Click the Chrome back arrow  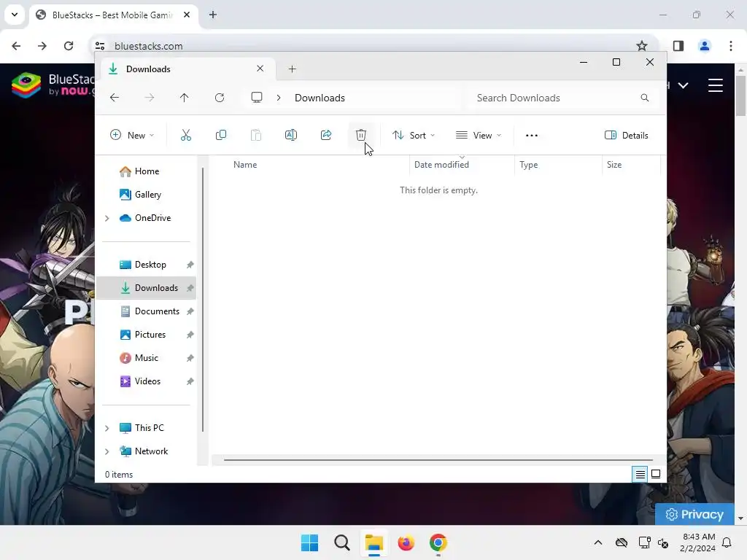coord(16,46)
